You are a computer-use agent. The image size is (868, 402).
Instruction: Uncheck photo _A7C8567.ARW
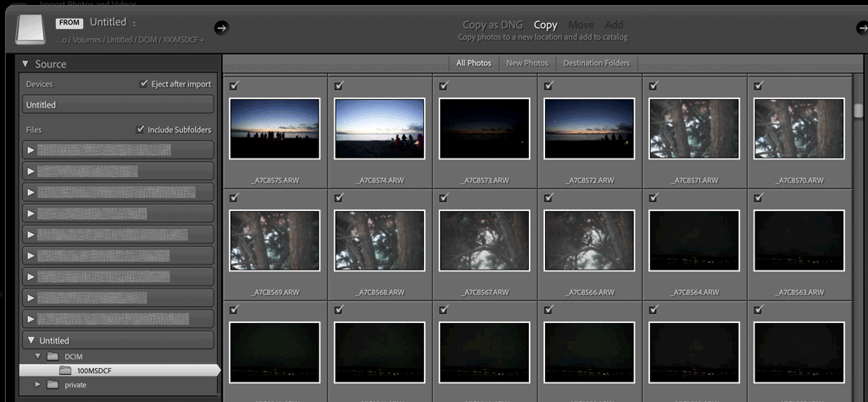[x=443, y=197]
